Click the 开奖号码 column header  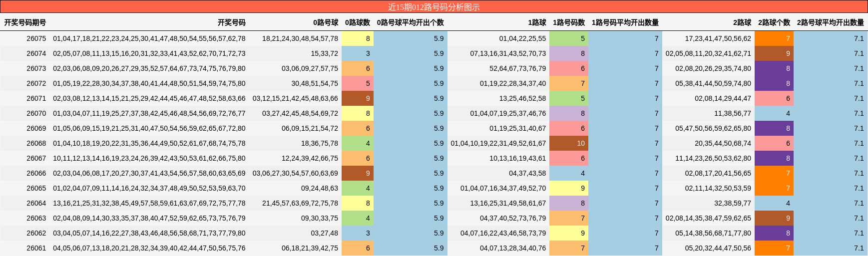coord(231,22)
